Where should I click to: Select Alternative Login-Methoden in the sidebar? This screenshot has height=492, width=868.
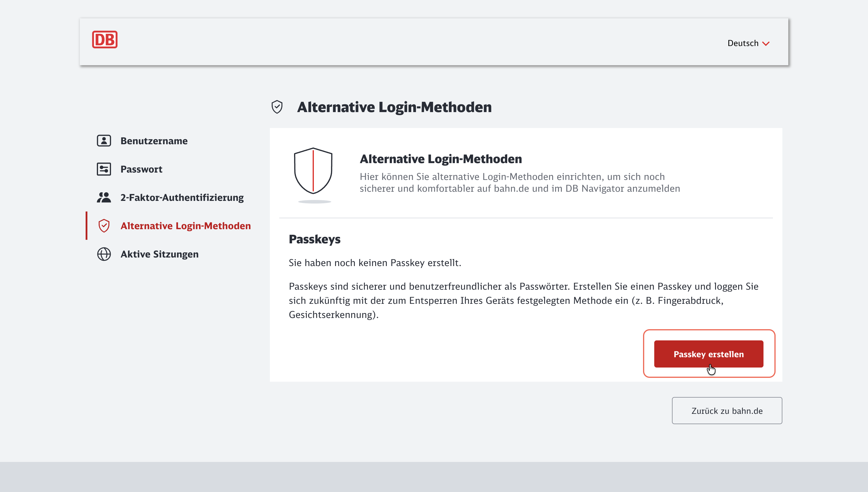186,226
